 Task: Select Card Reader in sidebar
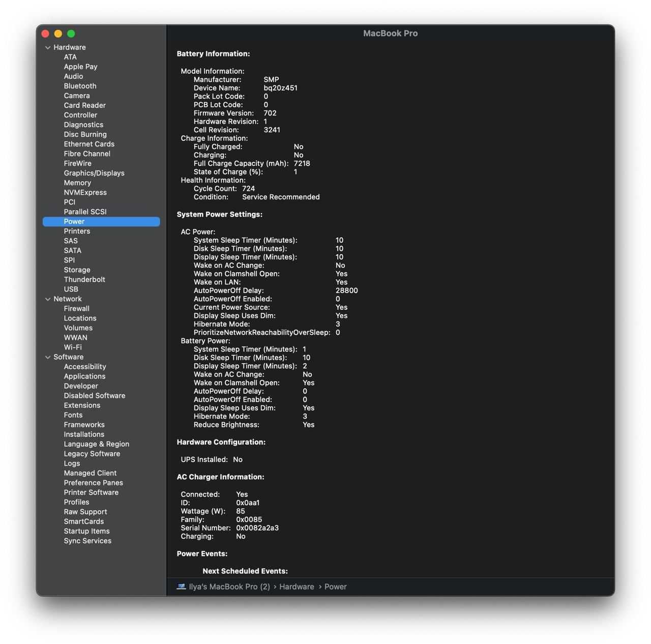[x=85, y=105]
